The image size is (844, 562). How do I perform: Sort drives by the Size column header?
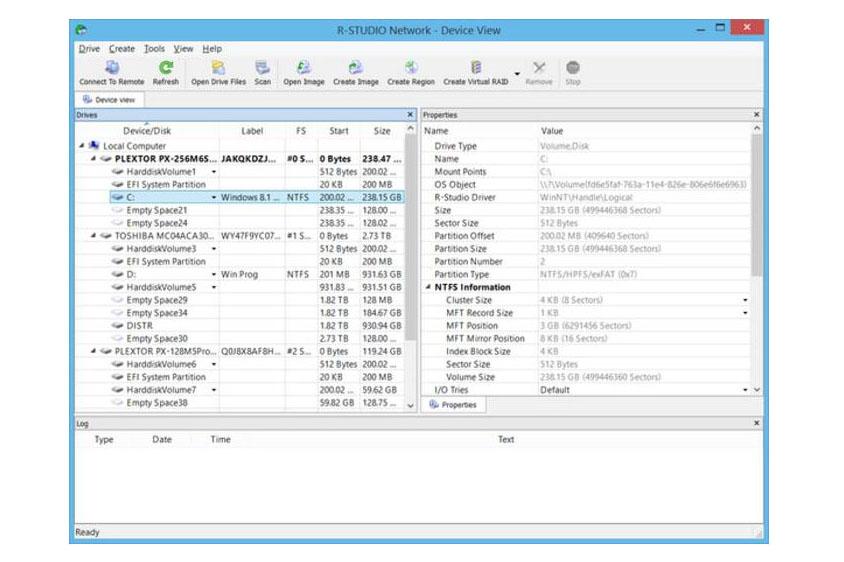point(381,131)
